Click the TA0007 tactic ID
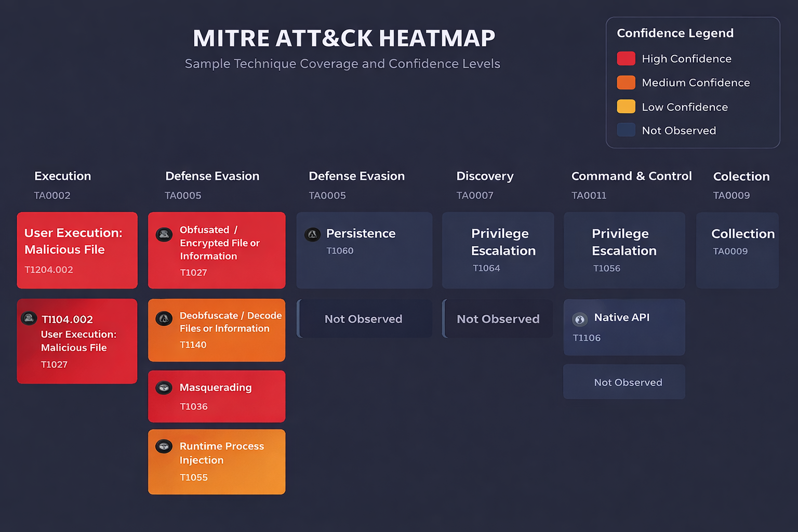Screen dimensions: 798x532 [x=475, y=196]
